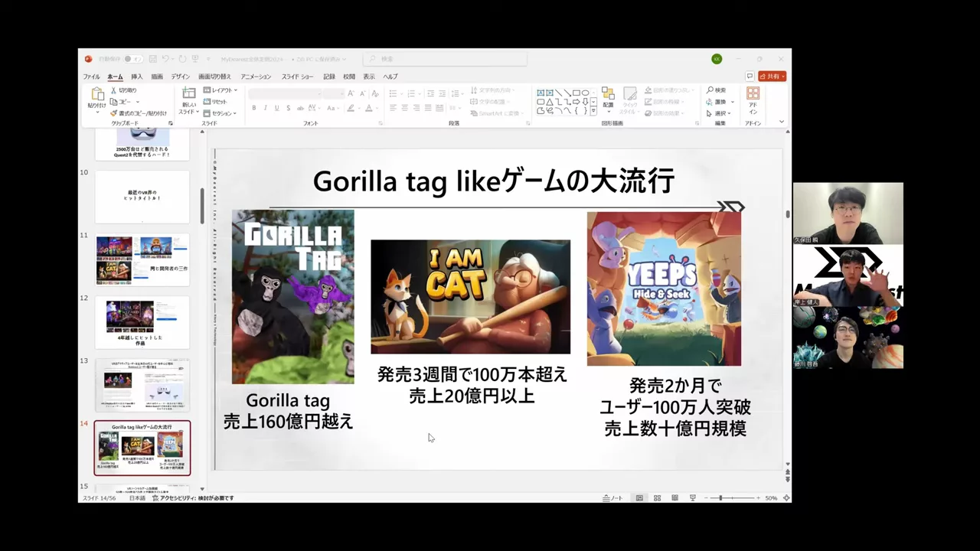Screen dimensions: 980x551
Task: Click the Add-ins (アドイン) icon
Action: pyautogui.click(x=753, y=94)
